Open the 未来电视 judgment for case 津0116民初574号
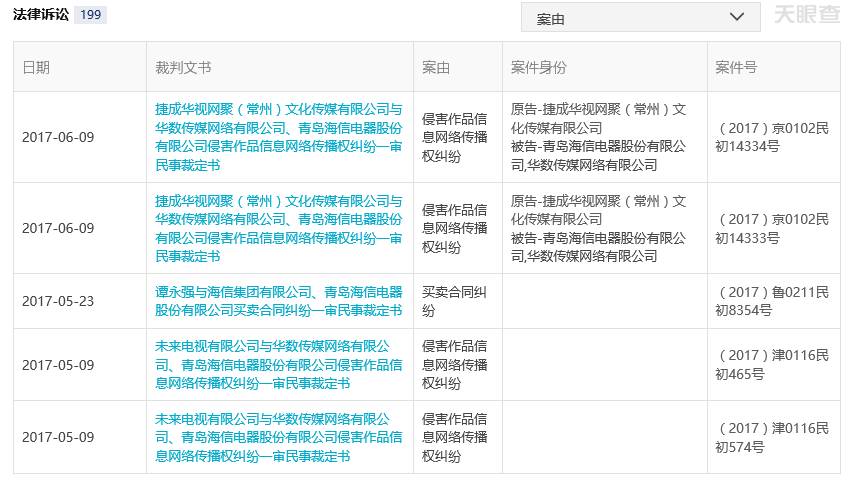850x488 pixels. tap(279, 438)
